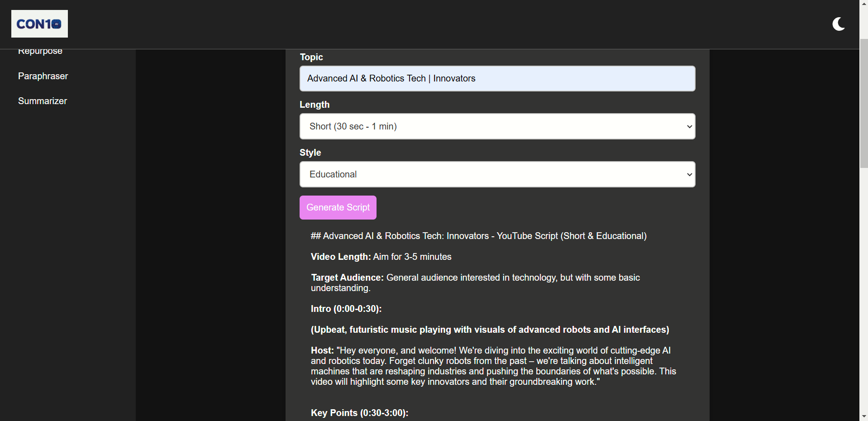The image size is (868, 421).
Task: Click the generated script title line
Action: (x=478, y=236)
